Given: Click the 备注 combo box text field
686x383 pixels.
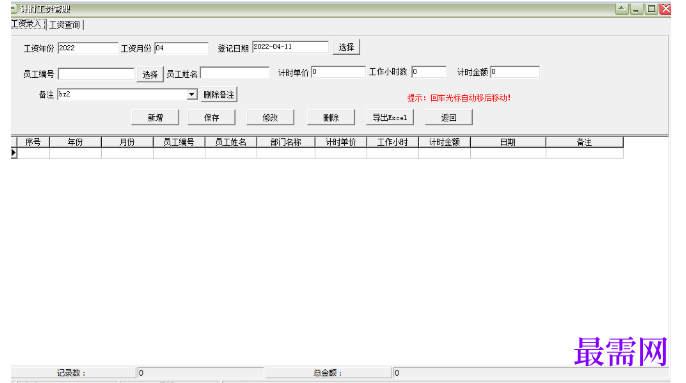Looking at the screenshot, I should coord(122,95).
